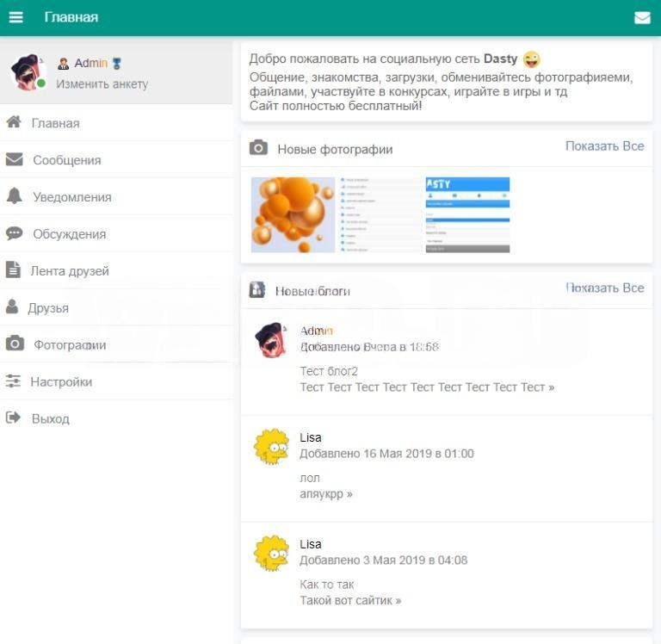
Task: Open Лента друзей in the sidebar
Action: [x=70, y=271]
